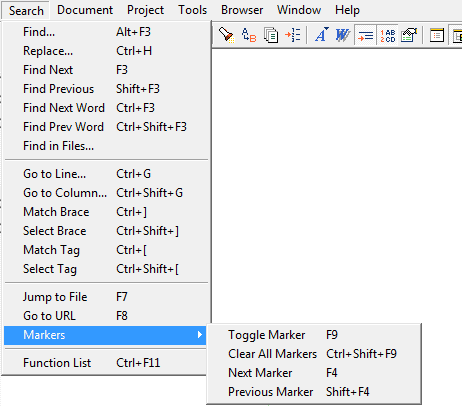
Task: Choose Go to Line... menu entry
Action: click(106, 174)
